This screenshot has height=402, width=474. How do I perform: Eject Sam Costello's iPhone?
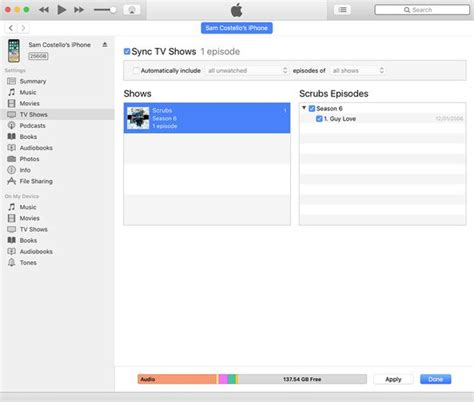point(105,45)
